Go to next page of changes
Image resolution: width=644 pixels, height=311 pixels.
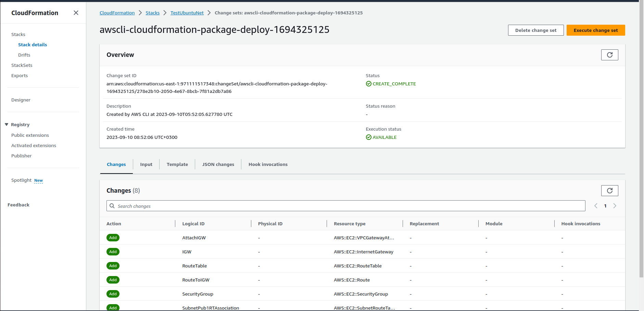click(615, 206)
